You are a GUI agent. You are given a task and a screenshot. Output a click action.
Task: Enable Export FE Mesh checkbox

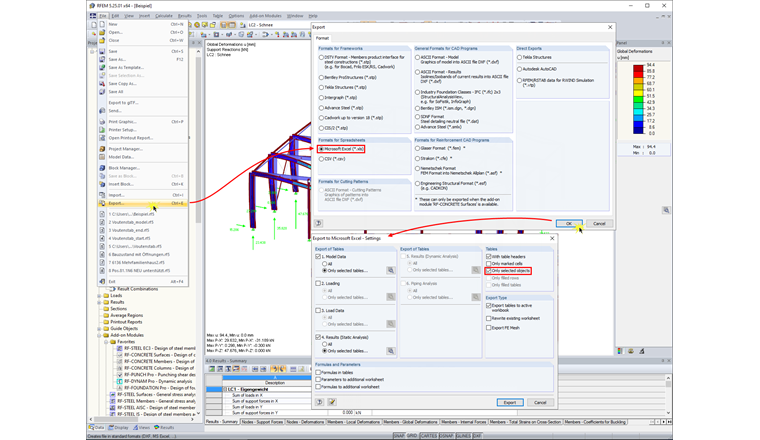[x=489, y=328]
